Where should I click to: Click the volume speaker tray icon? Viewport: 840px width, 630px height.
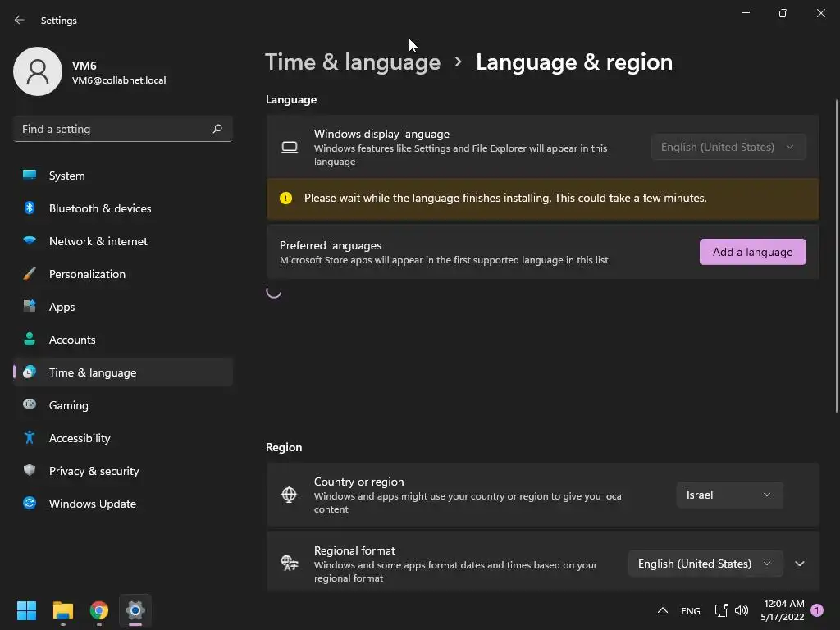[742, 610]
